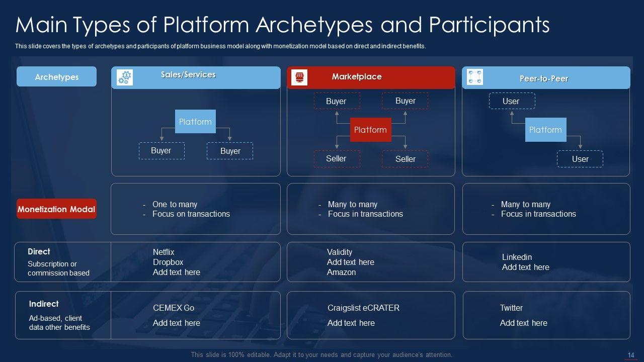
Task: Select left Buyer box under Sales/Services
Action: pyautogui.click(x=162, y=151)
